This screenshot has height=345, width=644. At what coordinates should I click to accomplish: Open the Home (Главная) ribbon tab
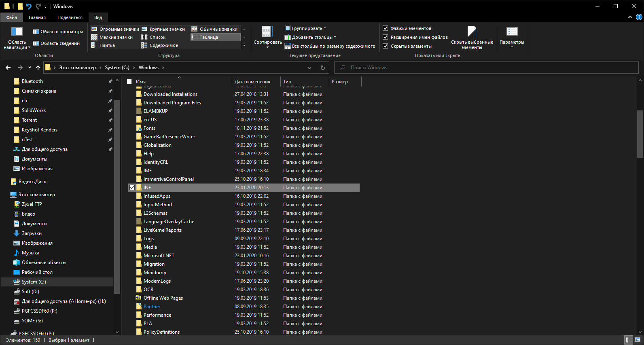click(x=37, y=17)
